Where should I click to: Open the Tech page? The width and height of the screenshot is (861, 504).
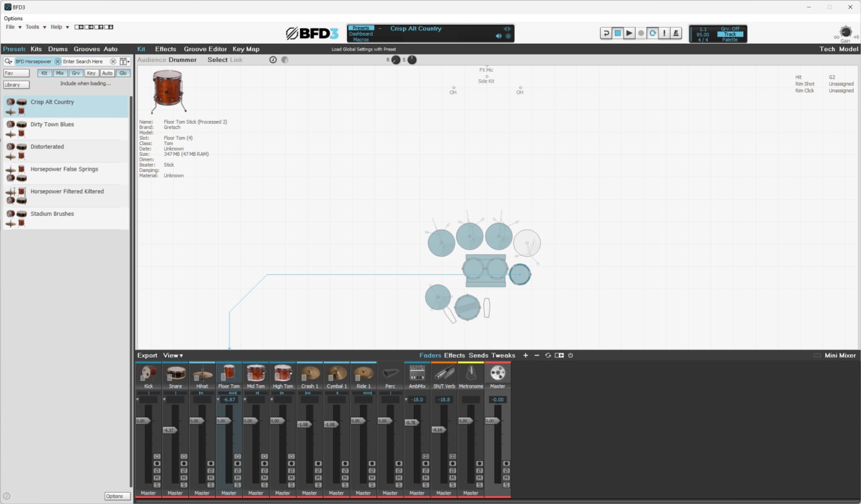click(x=827, y=49)
